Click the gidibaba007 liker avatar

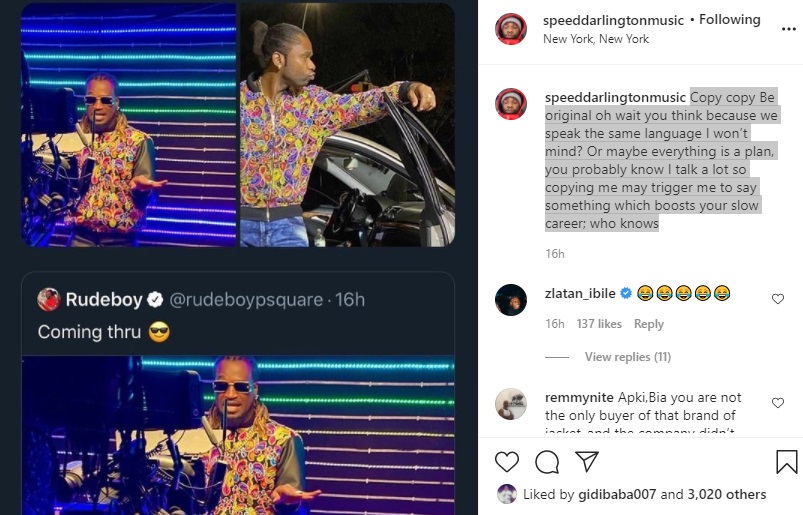508,494
